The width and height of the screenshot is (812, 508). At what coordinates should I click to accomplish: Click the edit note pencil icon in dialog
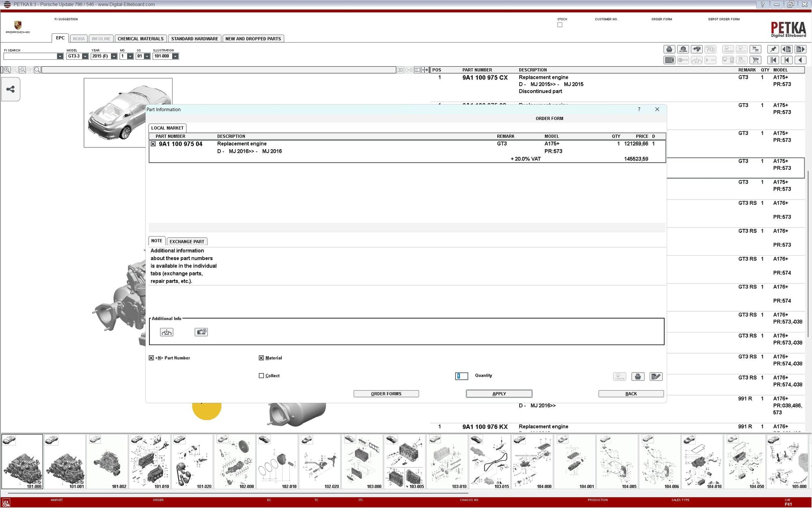coord(656,376)
